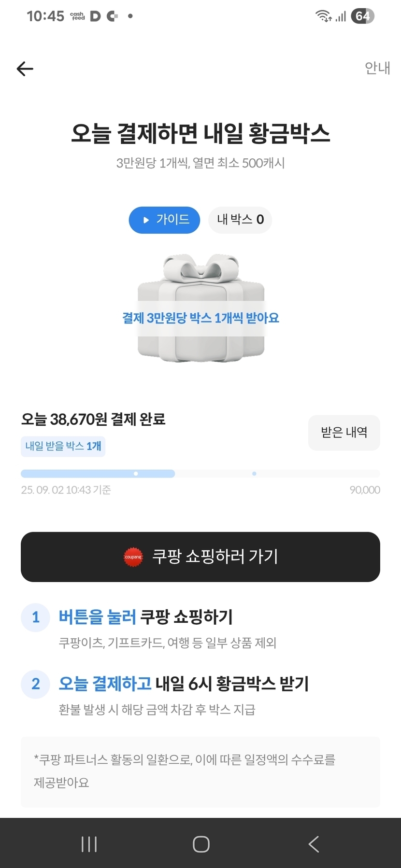Tap step 2 number circle
Viewport: 401px width, 868px height.
point(35,684)
